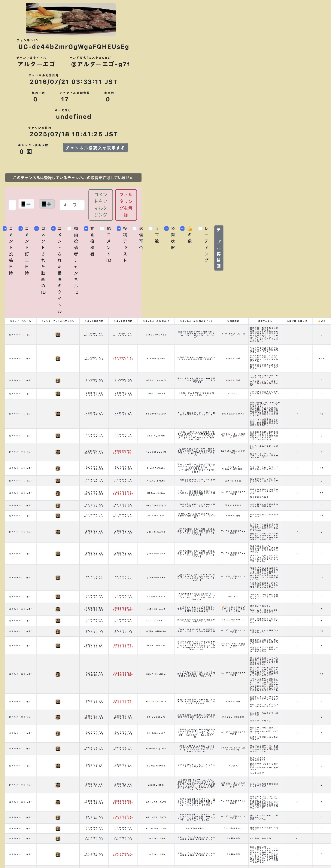Uncheck the 公開状態 column checkbox
This screenshot has height=868, width=331.
[x=166, y=228]
